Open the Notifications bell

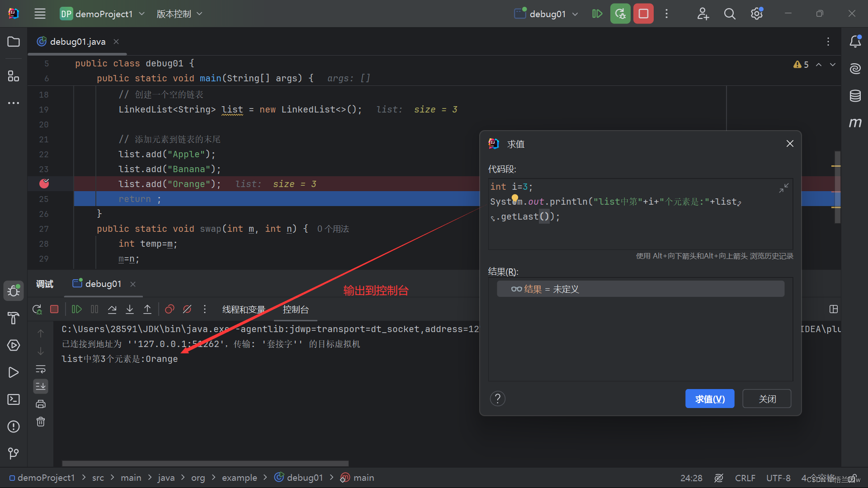click(x=855, y=42)
